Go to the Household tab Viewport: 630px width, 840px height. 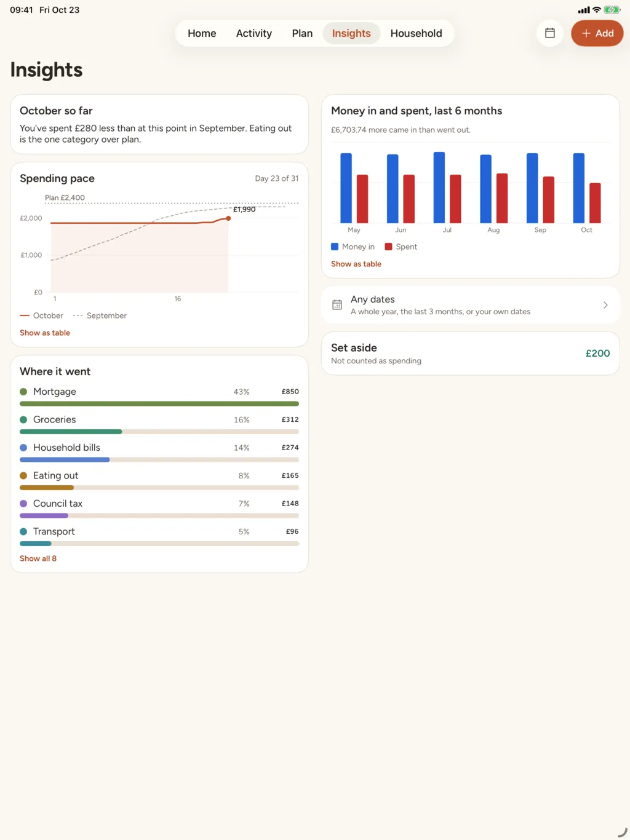[416, 33]
